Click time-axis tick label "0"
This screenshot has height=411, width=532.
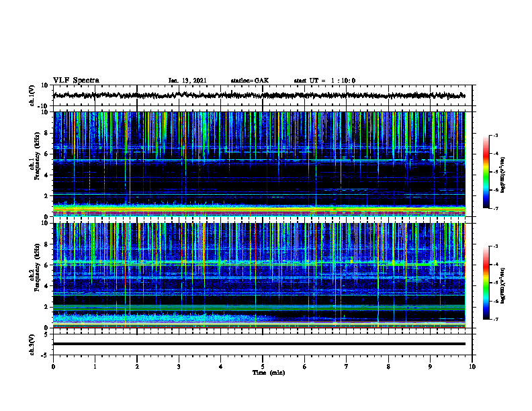(x=53, y=367)
